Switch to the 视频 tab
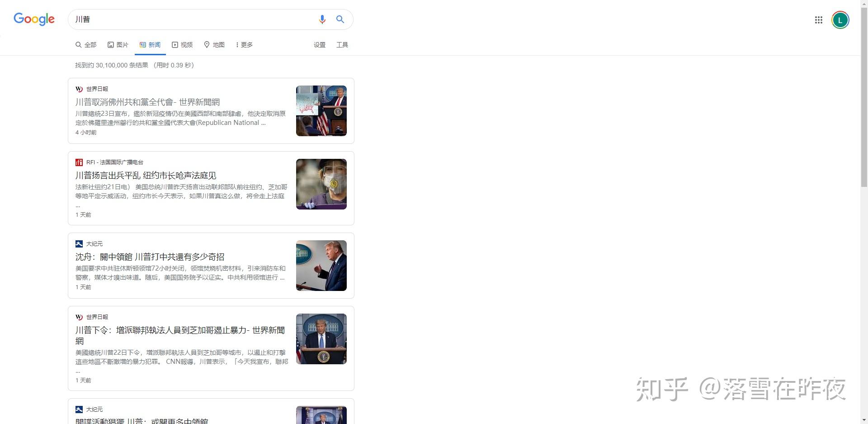The height and width of the screenshot is (424, 868). 182,45
